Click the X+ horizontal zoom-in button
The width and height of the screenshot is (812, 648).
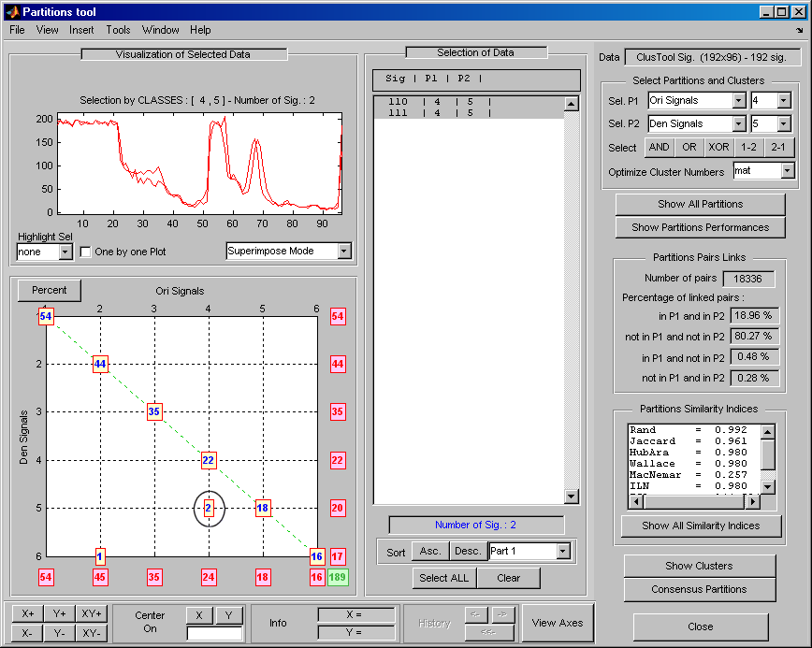(28, 613)
